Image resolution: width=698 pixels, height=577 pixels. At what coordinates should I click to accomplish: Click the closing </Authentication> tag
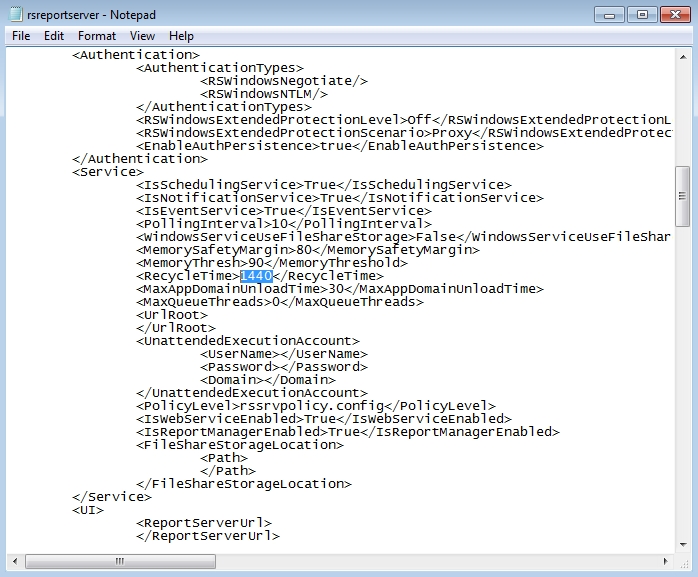[x=140, y=159]
